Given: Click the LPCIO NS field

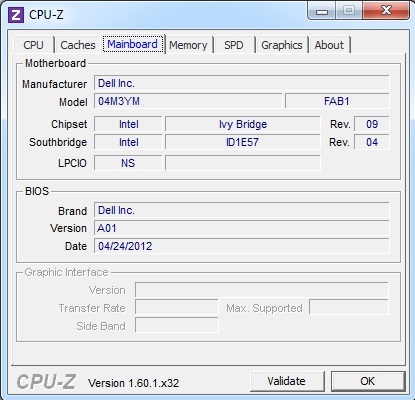Looking at the screenshot, I should coord(128,163).
